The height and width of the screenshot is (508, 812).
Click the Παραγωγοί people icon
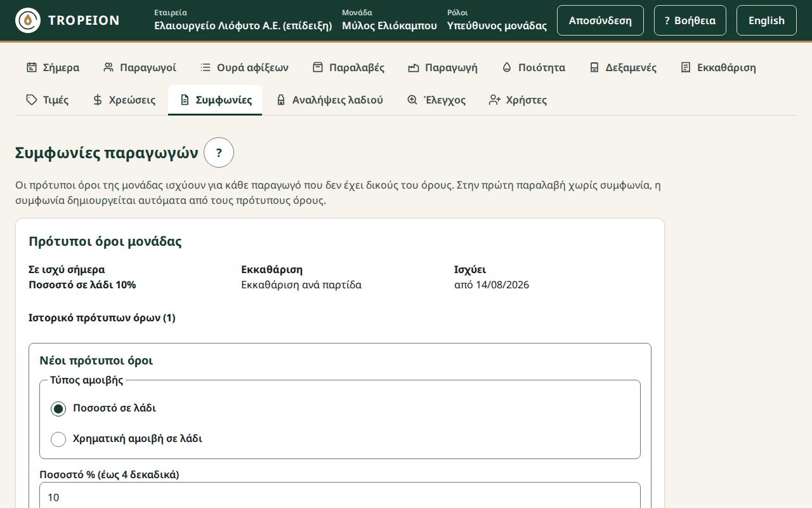108,67
